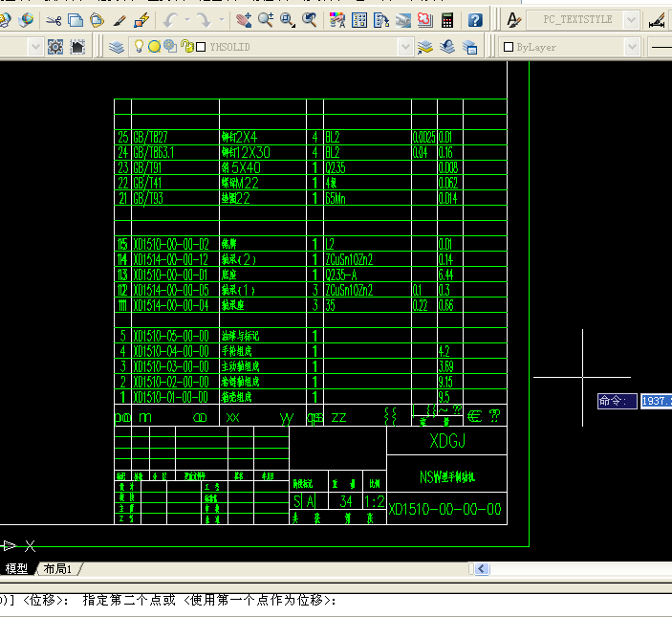Open the QuickCalc calculator icon
The image size is (672, 617).
click(447, 20)
